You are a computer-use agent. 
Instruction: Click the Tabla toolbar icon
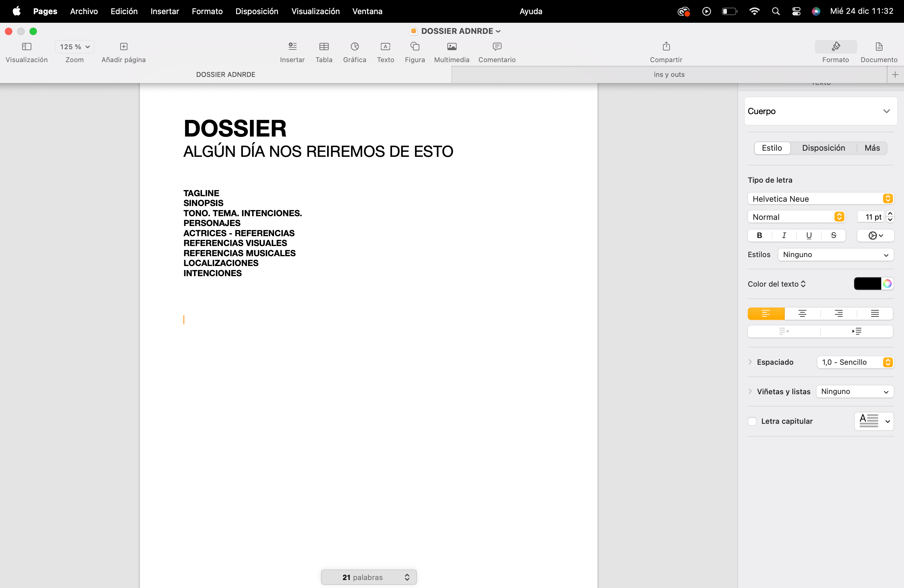click(323, 47)
